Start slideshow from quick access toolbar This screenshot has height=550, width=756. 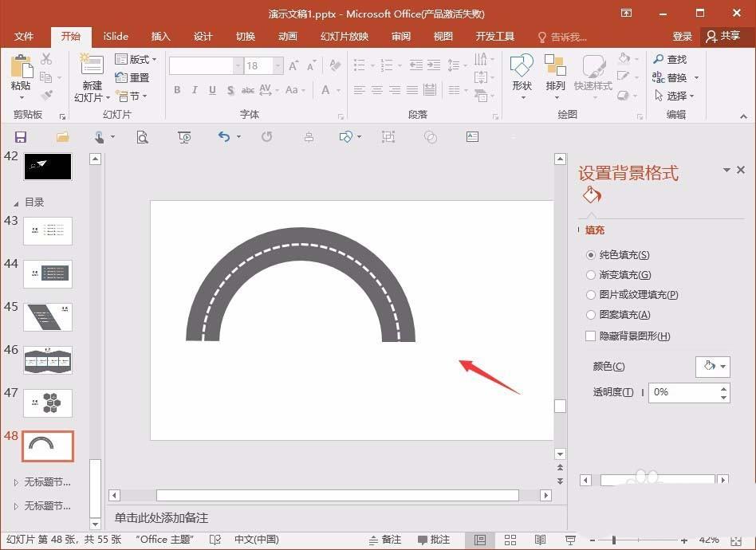(184, 137)
